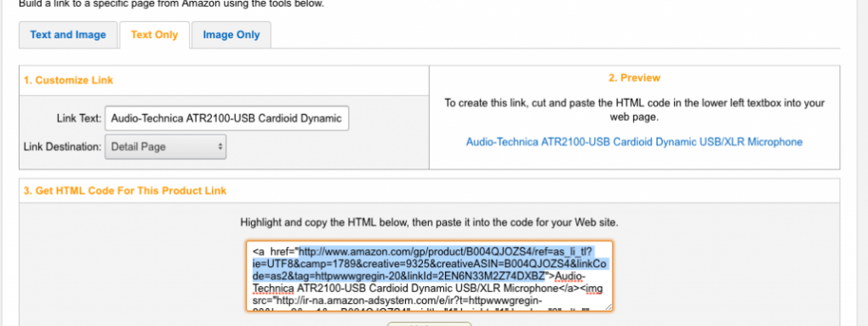Click the "3. Get HTML Code" section header
The width and height of the screenshot is (868, 326).
click(125, 191)
